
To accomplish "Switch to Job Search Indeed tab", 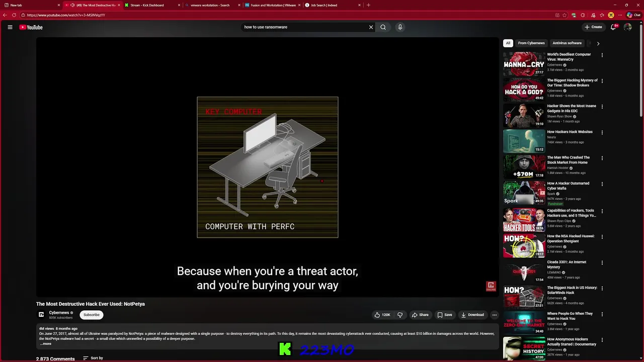I will click(x=333, y=5).
